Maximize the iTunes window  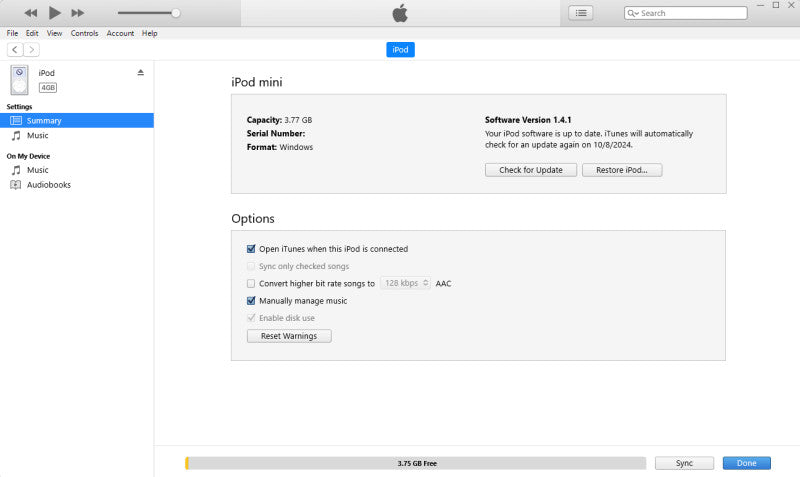[x=776, y=5]
